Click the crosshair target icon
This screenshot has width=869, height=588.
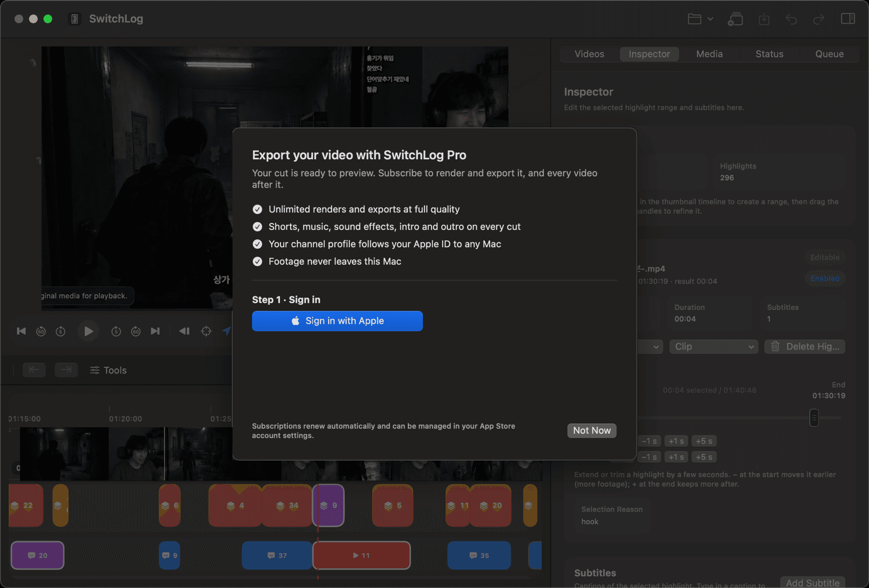pos(206,331)
